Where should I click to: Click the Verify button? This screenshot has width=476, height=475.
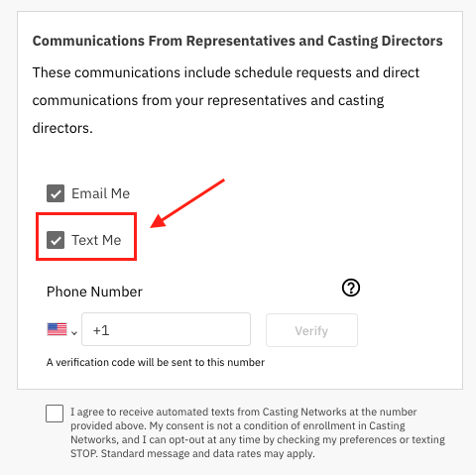coord(311,330)
